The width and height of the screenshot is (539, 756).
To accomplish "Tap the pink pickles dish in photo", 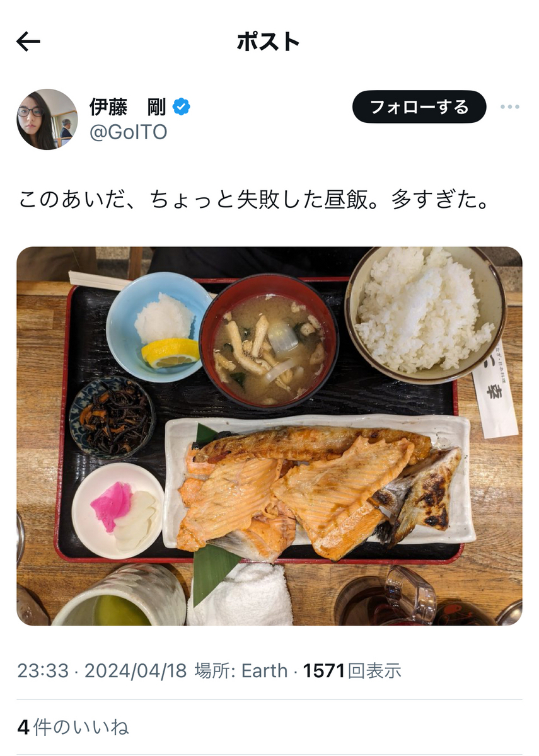I will pos(118,510).
